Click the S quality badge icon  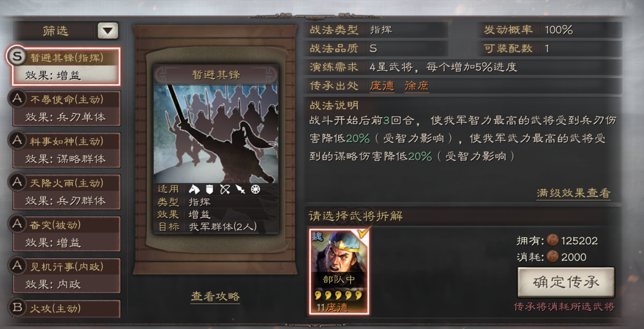pyautogui.click(x=17, y=55)
